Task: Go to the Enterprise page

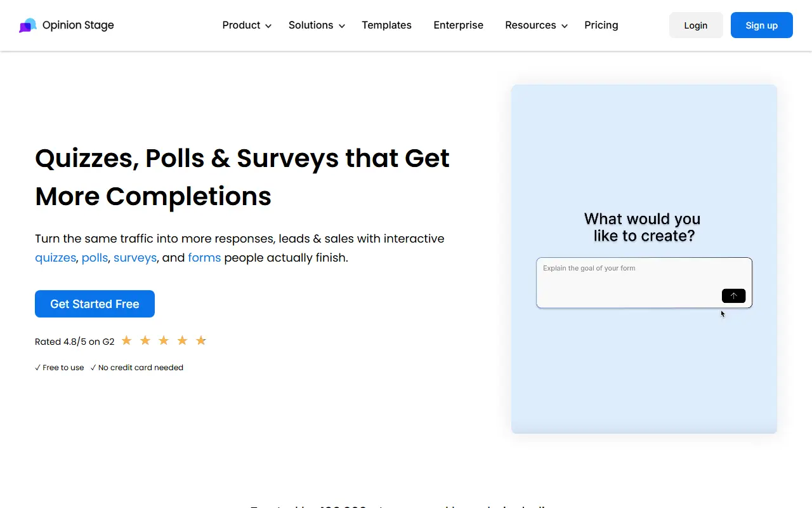Action: pyautogui.click(x=459, y=25)
